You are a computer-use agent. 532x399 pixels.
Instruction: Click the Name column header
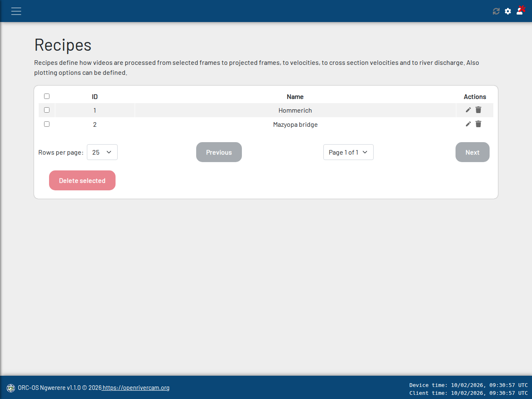(295, 96)
